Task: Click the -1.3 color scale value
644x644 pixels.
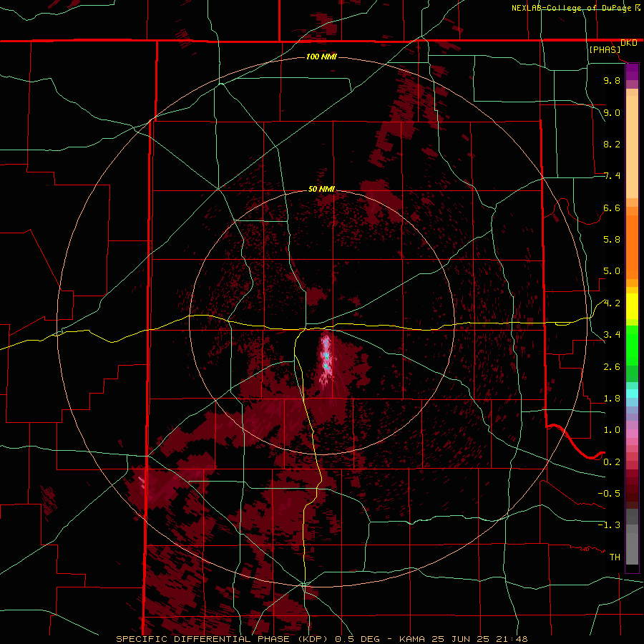Action: [x=609, y=525]
